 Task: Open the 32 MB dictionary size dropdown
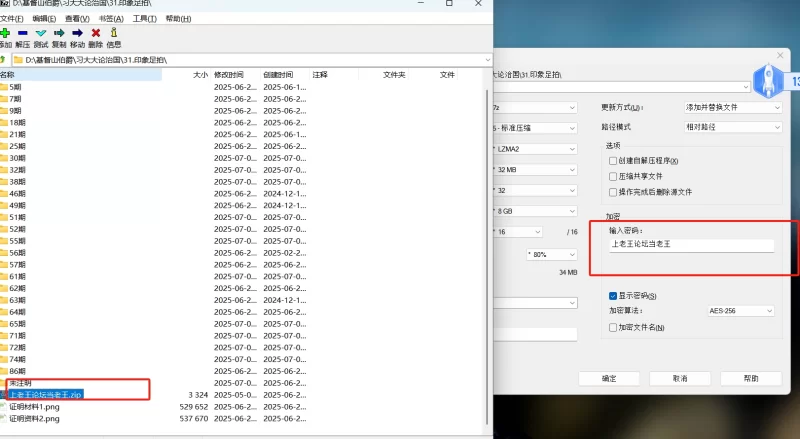(x=535, y=169)
